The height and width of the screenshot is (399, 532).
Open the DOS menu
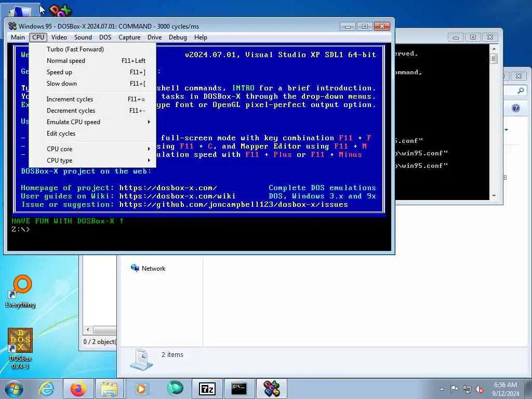point(105,37)
